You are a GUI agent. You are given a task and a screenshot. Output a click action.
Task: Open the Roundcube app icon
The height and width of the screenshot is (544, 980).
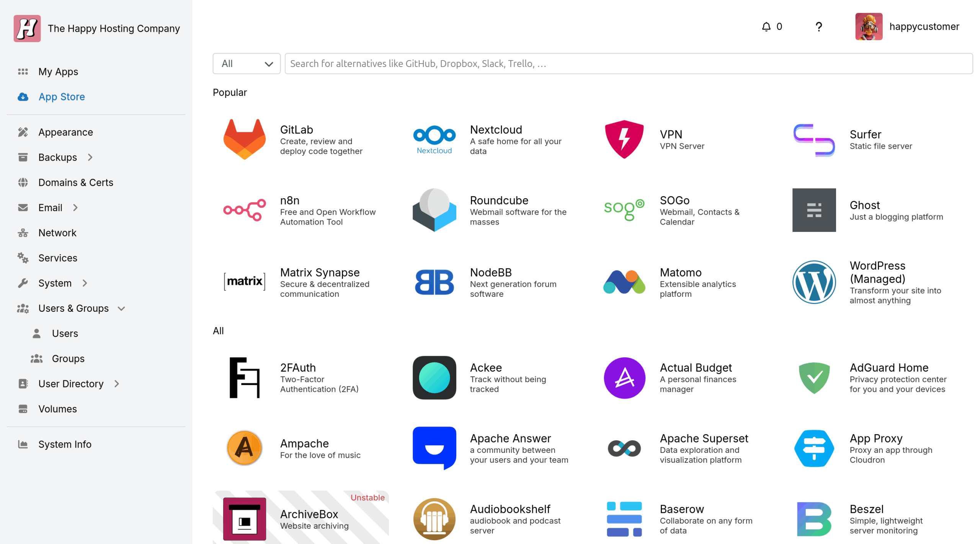coord(434,210)
